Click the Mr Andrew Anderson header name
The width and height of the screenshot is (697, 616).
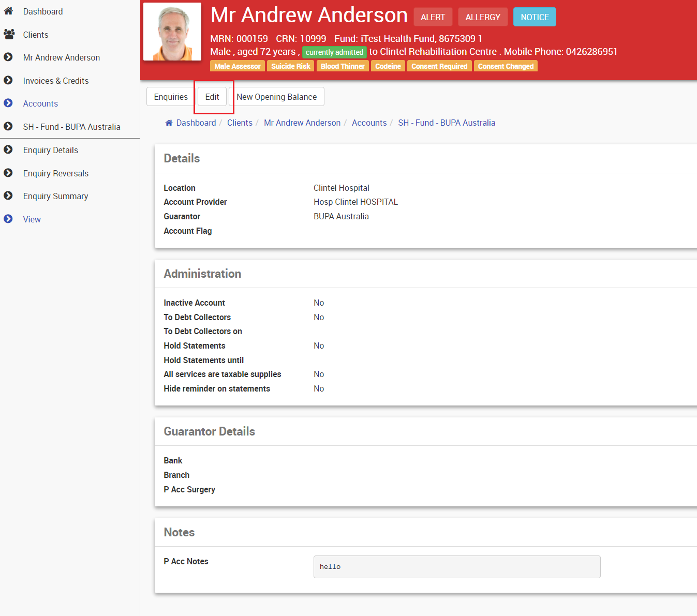(309, 15)
